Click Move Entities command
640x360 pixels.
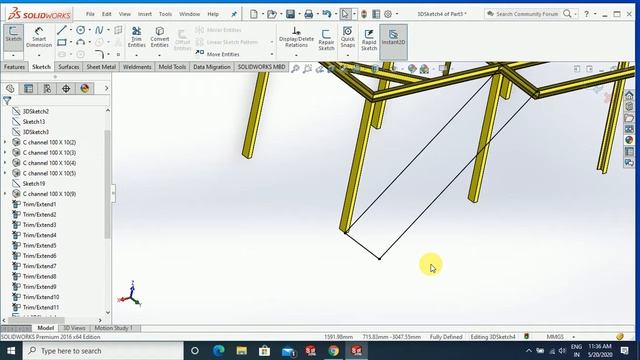(x=218, y=54)
